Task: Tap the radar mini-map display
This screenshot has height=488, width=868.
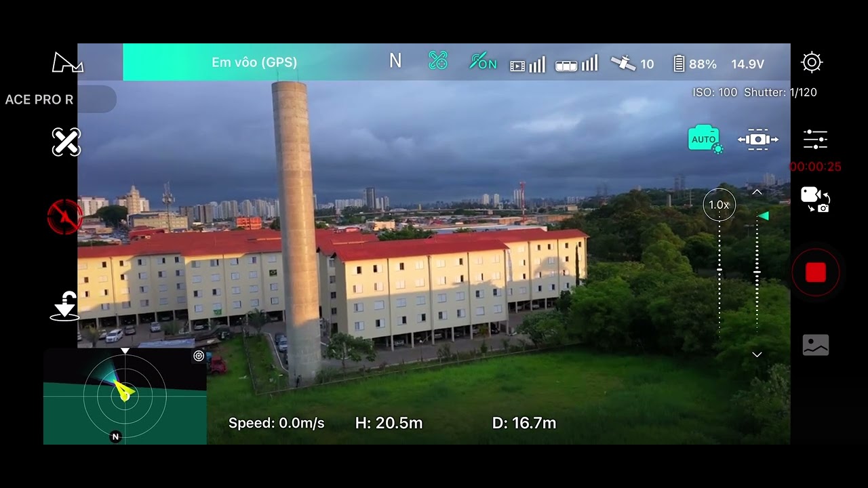Action: [x=125, y=396]
